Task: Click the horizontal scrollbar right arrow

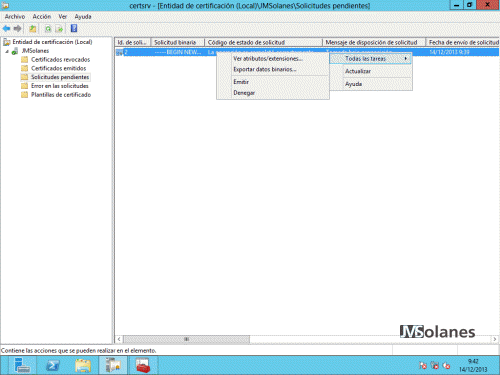Action: (x=495, y=339)
